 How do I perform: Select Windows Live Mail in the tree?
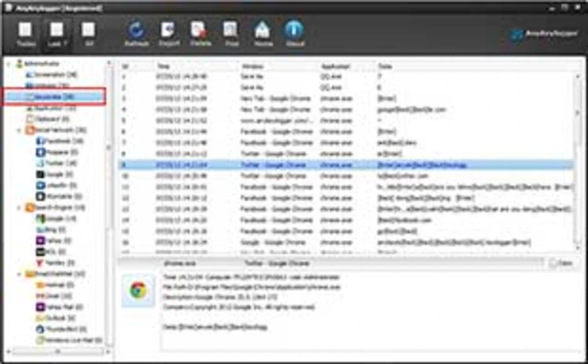(69, 340)
